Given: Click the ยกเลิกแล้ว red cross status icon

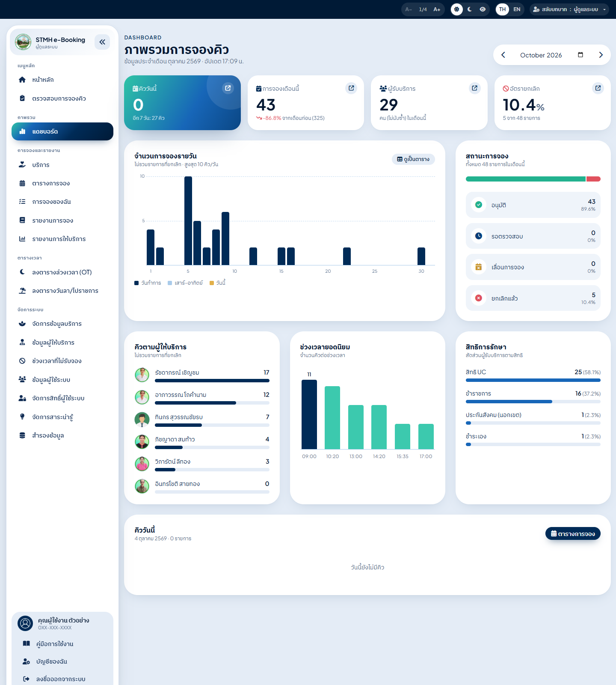Looking at the screenshot, I should 479,298.
